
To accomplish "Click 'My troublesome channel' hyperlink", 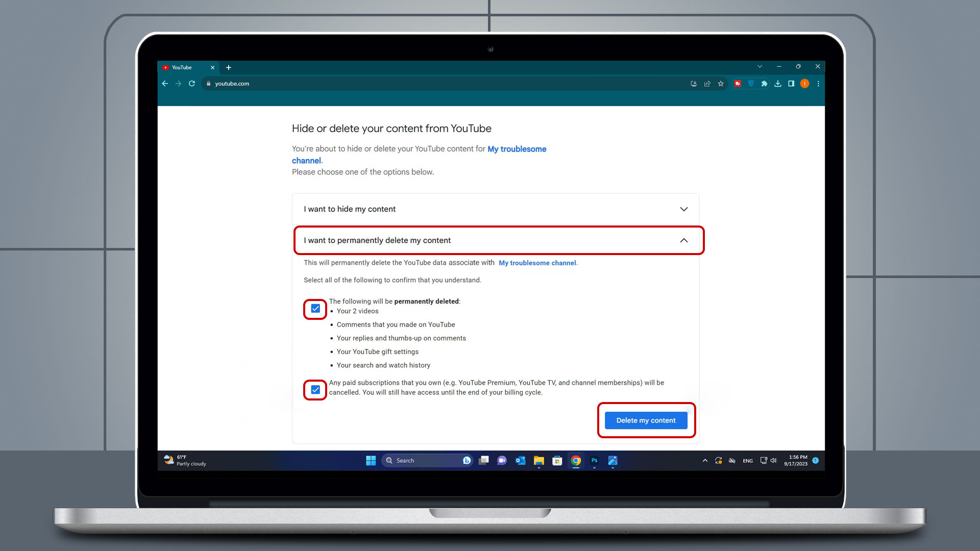I will [419, 154].
